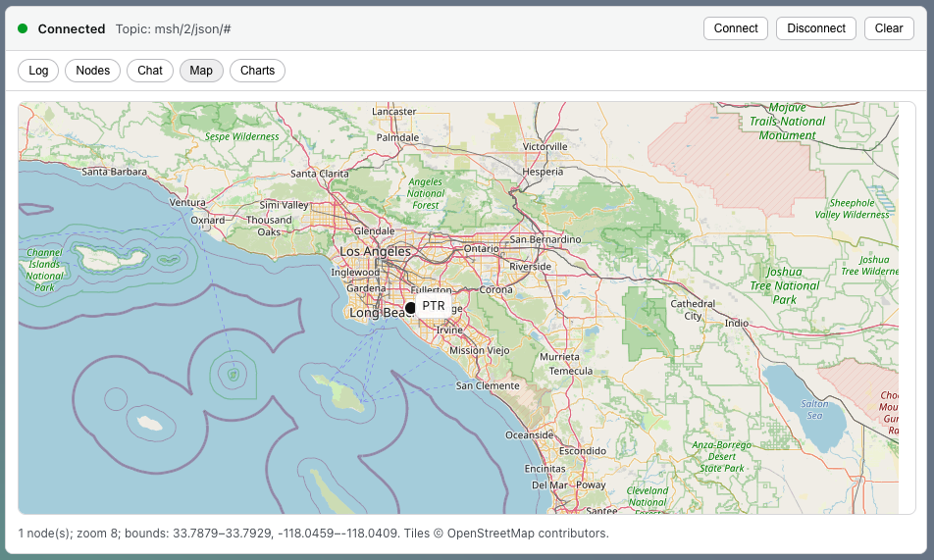
Task: Click the green connection status indicator
Action: [23, 28]
